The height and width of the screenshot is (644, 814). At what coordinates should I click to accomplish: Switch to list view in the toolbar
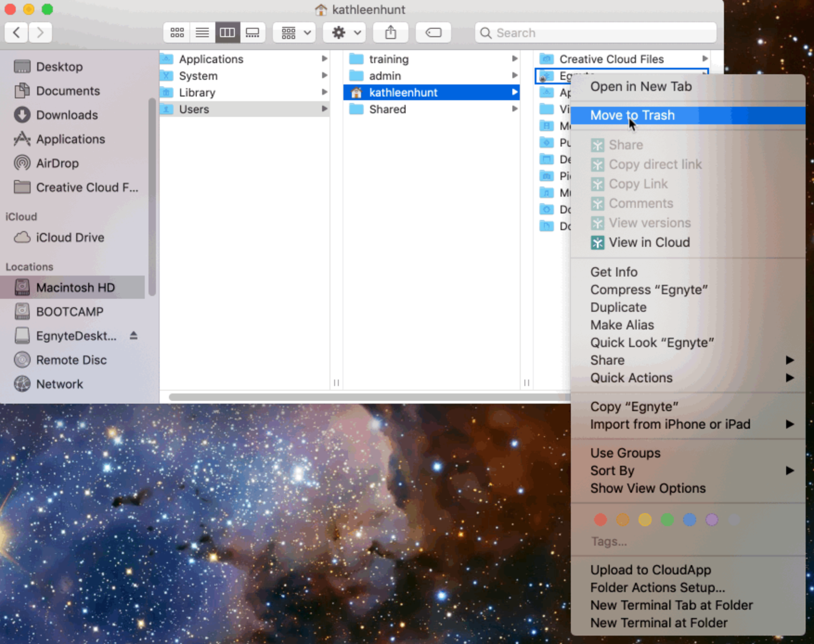click(x=202, y=32)
